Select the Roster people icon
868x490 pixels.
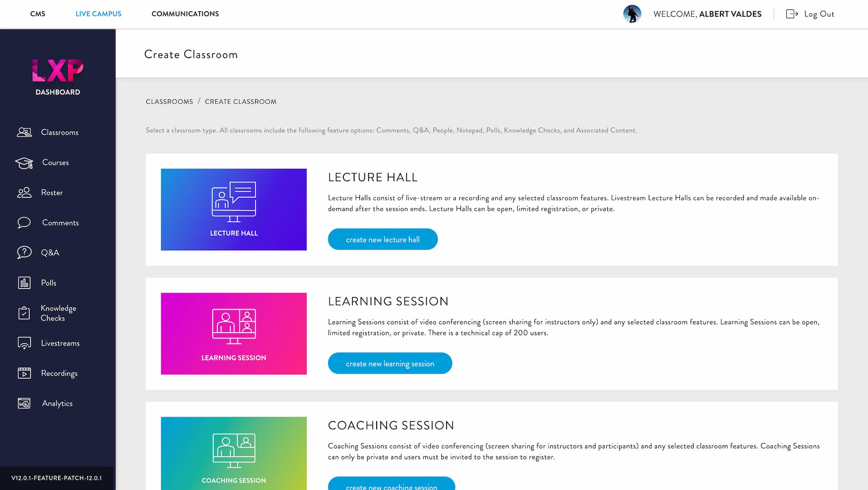pos(24,193)
